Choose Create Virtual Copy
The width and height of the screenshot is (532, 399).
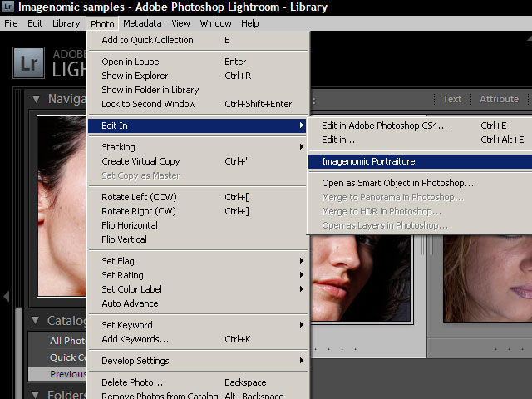coord(198,161)
